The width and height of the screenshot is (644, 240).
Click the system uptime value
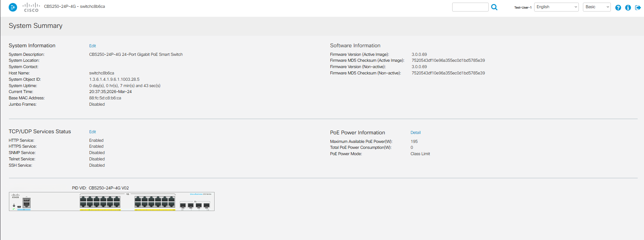[125, 86]
